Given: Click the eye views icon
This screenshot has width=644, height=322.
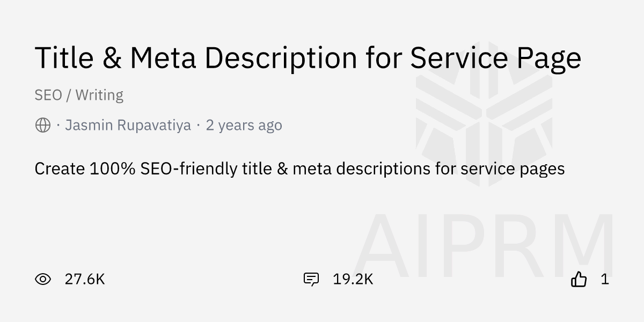Looking at the screenshot, I should pyautogui.click(x=42, y=279).
